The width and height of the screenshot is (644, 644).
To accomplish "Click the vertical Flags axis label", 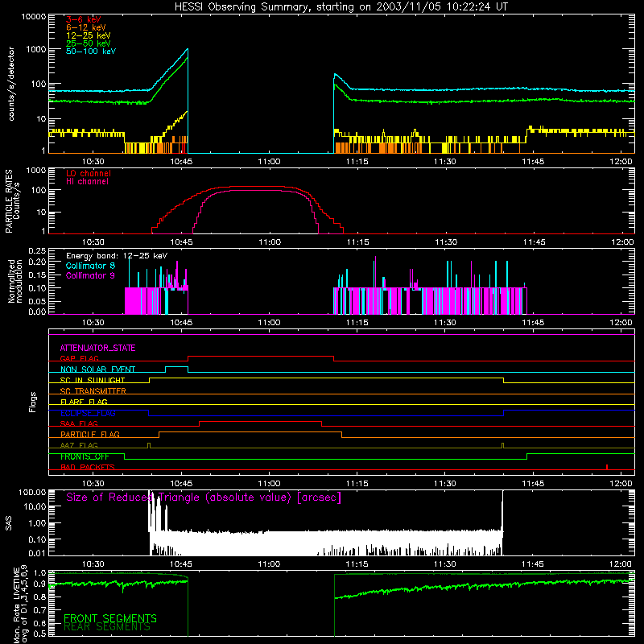I will (33, 402).
